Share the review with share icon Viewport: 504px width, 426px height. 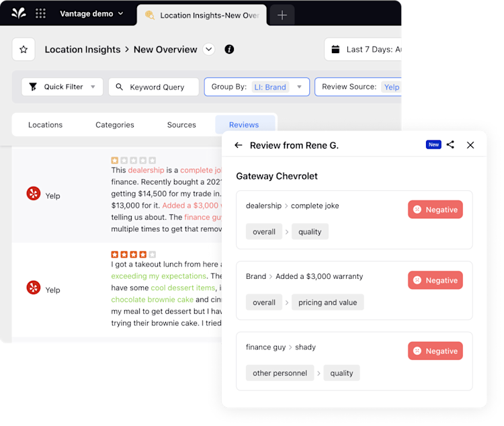pyautogui.click(x=450, y=144)
